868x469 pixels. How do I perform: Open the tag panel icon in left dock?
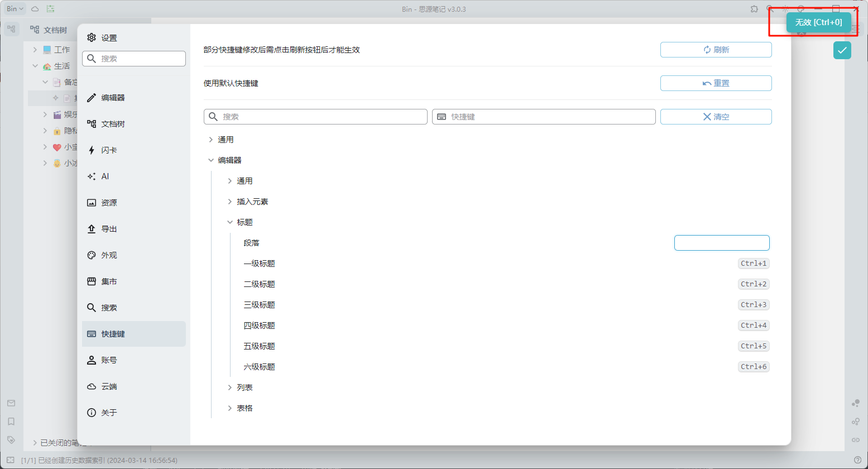[x=11, y=440]
